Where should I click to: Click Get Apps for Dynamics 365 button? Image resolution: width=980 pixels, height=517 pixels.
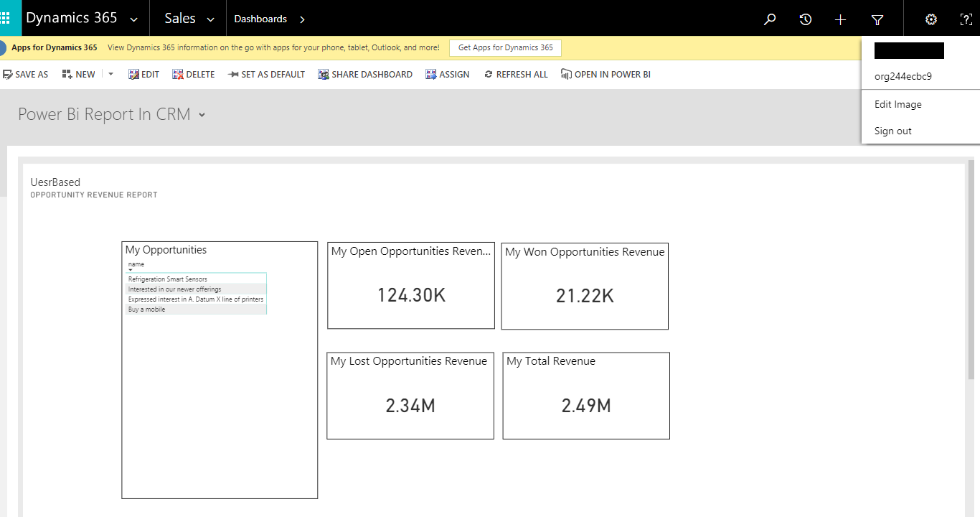coord(506,47)
